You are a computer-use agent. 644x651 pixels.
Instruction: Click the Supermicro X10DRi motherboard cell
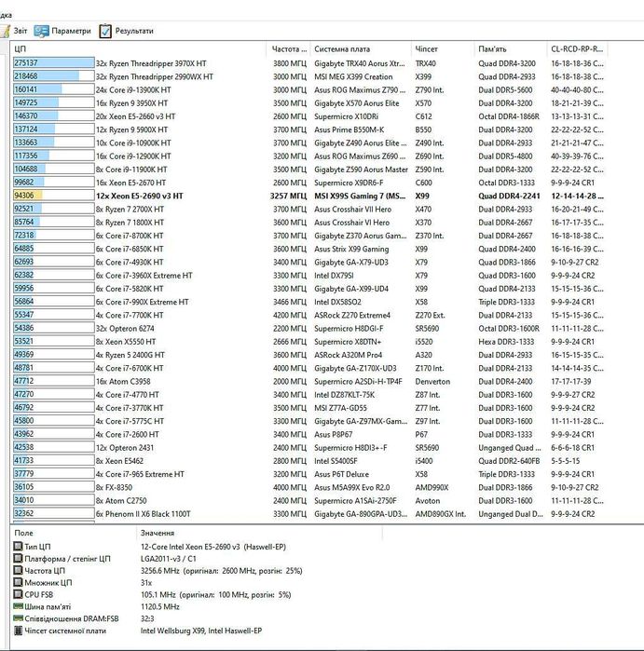point(346,116)
